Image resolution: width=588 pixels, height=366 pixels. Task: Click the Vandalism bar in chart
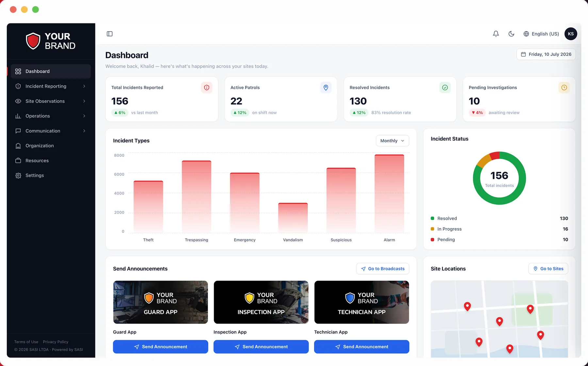point(293,218)
